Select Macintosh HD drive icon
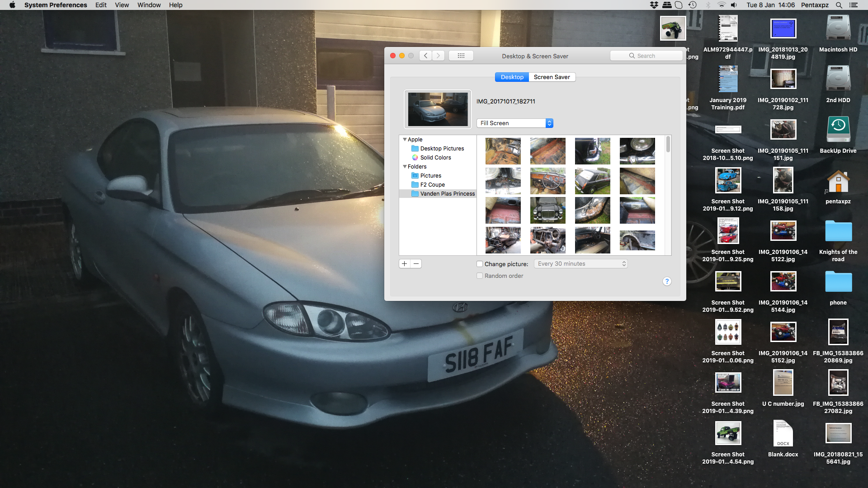This screenshot has height=488, width=868. 838,28
